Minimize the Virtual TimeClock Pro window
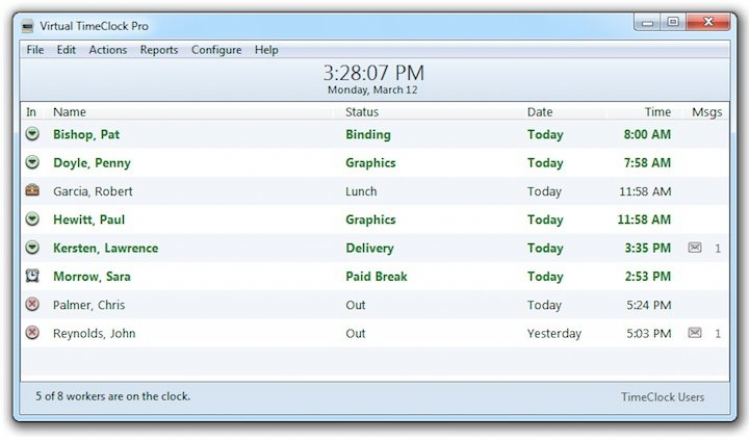Screen dimensions: 750x440 click(648, 22)
